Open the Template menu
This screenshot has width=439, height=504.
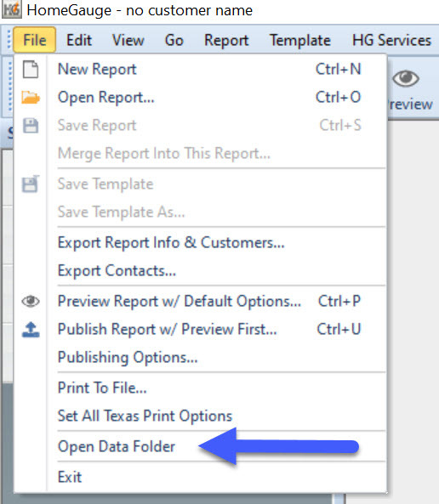click(x=300, y=40)
